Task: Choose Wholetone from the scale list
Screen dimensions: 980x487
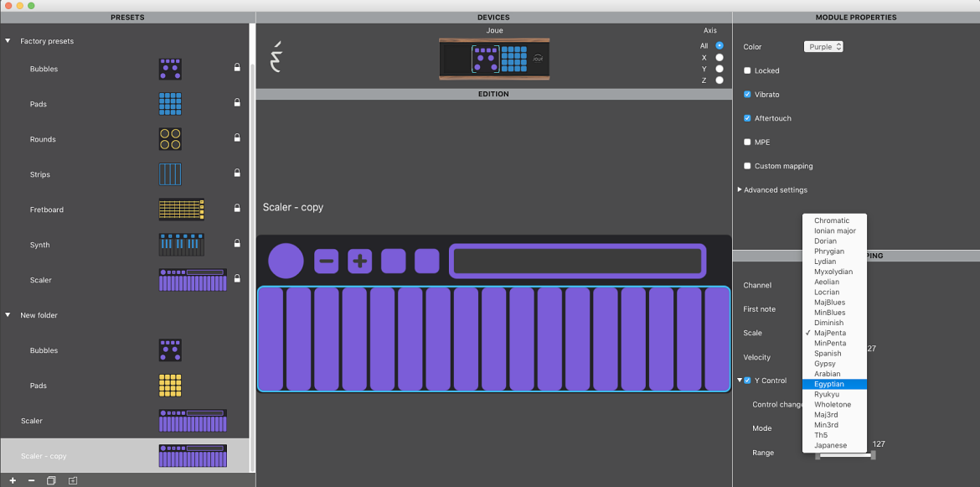Action: click(x=834, y=405)
